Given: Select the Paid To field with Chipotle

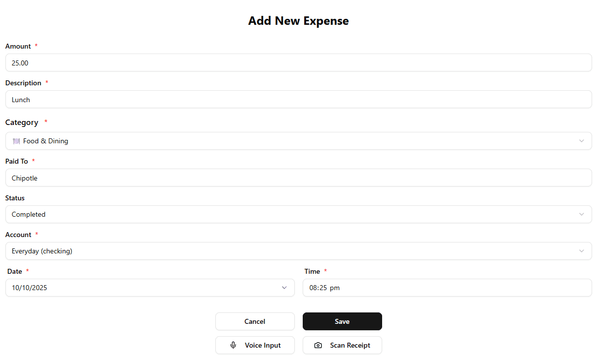Looking at the screenshot, I should point(298,178).
